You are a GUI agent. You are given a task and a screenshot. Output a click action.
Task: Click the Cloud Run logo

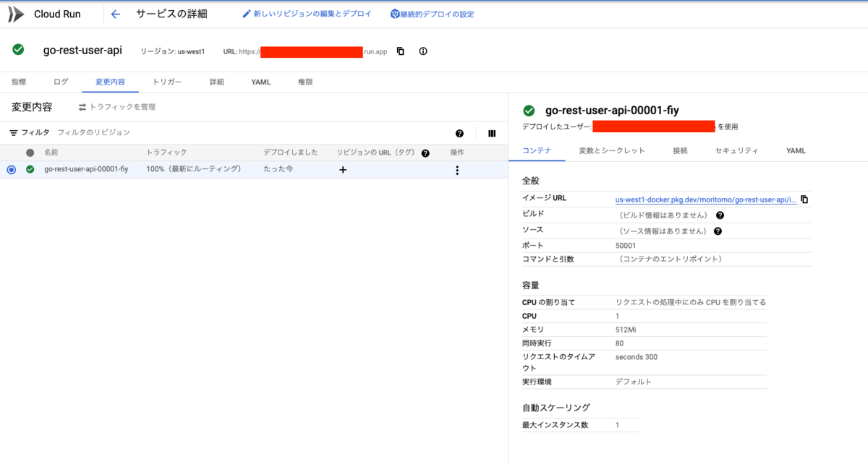tap(15, 13)
